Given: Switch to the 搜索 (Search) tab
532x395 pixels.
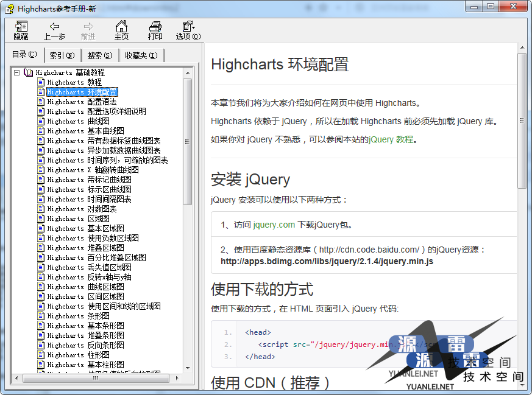Looking at the screenshot, I should click(100, 55).
